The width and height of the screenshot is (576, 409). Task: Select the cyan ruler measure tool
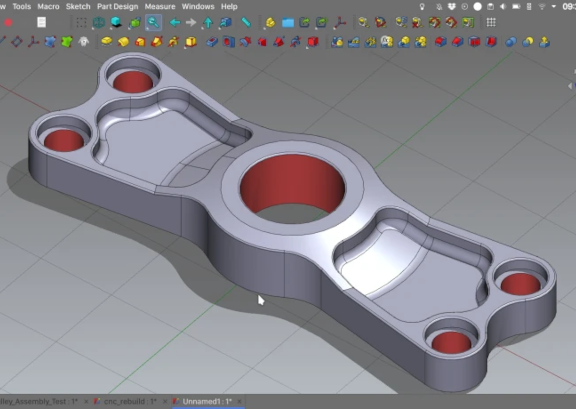246,23
